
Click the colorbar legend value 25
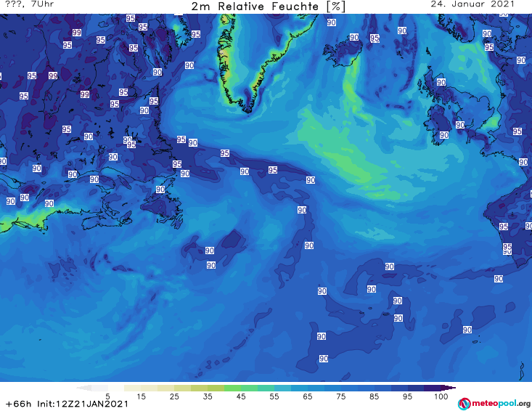pos(174,396)
